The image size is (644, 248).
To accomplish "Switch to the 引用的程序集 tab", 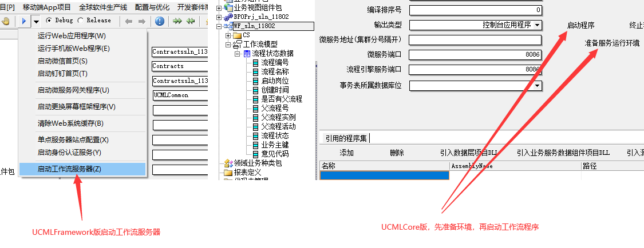I will [346, 138].
